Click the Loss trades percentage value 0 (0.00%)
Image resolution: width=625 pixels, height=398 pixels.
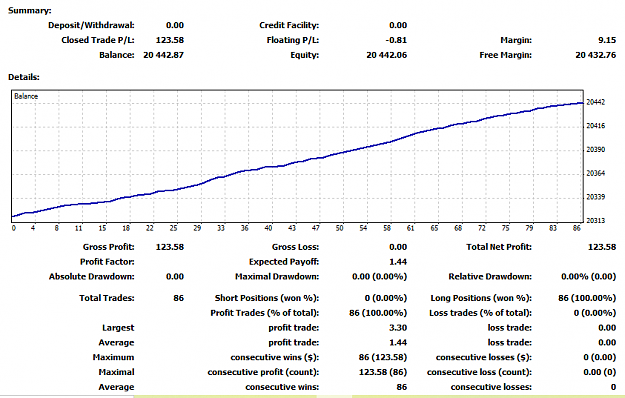pos(595,313)
